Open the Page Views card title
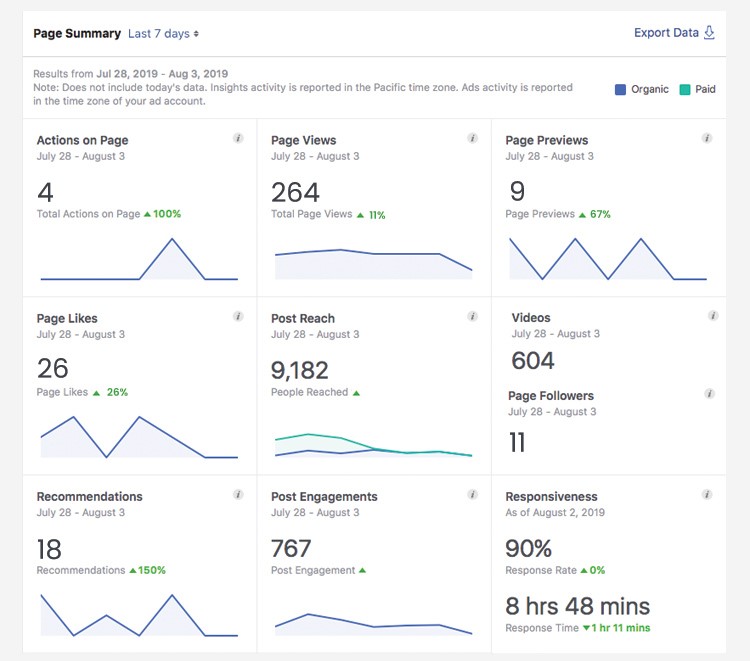 click(303, 140)
